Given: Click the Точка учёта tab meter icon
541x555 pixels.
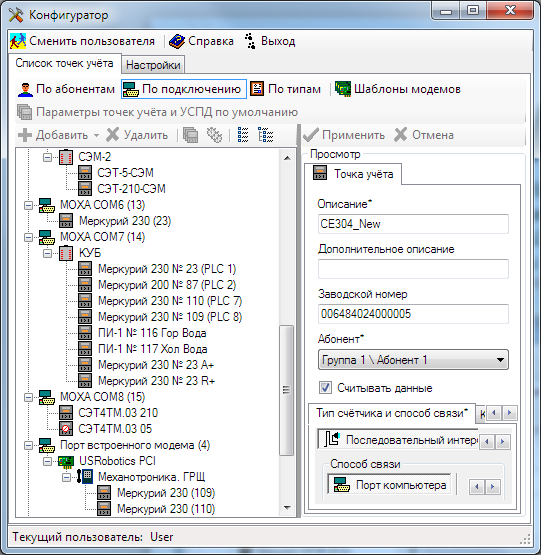Looking at the screenshot, I should (x=320, y=173).
